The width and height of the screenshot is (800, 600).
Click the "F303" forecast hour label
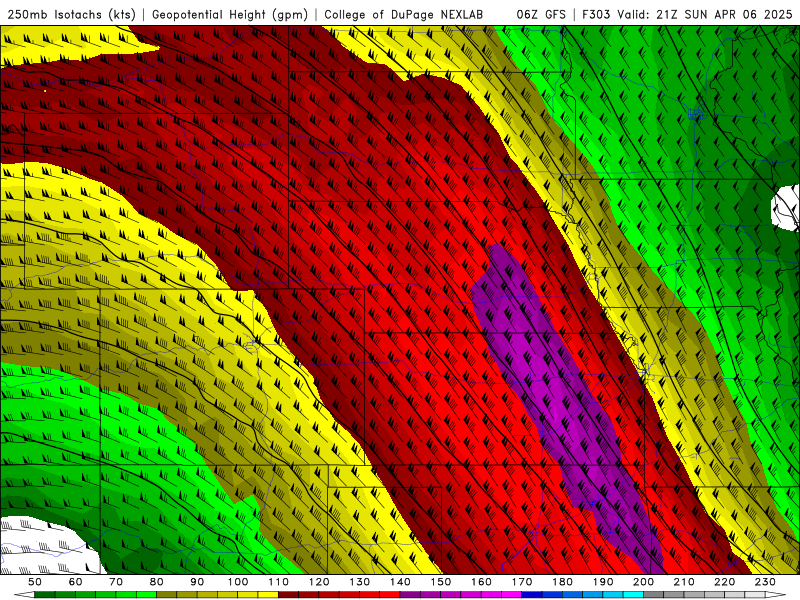click(597, 15)
